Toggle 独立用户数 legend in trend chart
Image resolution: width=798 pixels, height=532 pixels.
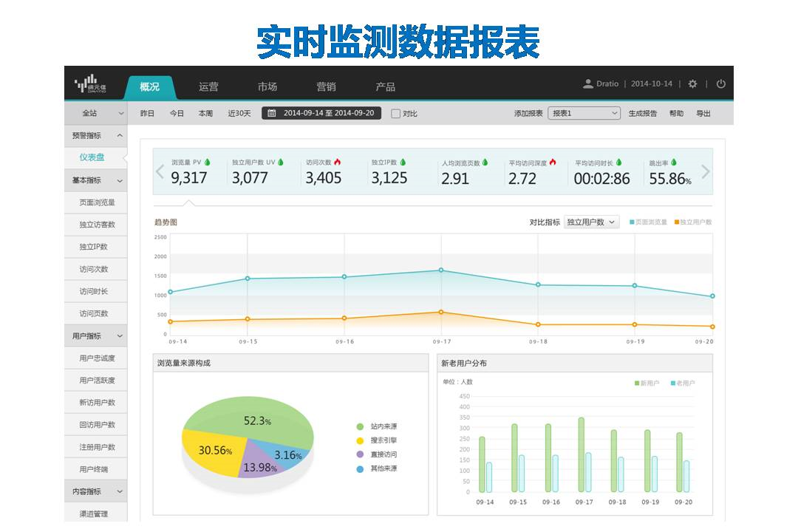pos(692,222)
